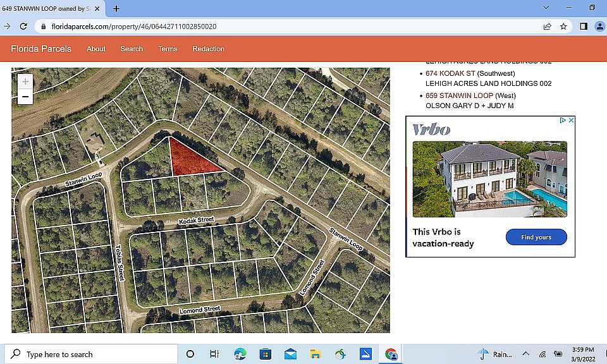Open the browser side panel
The image size is (607, 364).
584,27
